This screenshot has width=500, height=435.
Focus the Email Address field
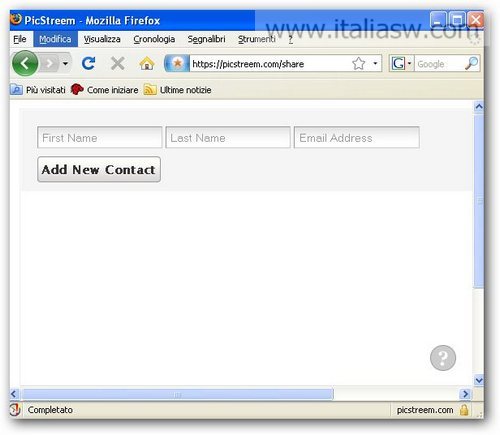[357, 137]
